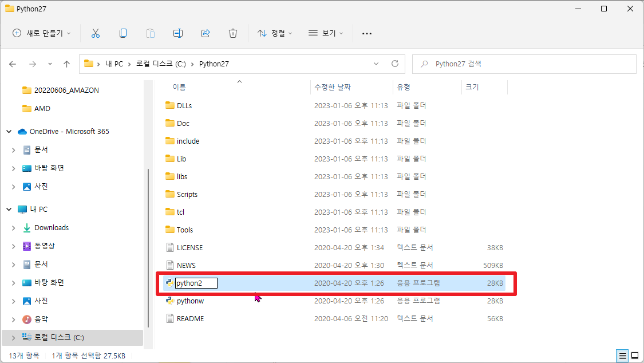Expand the 로컬 디스크 (C:) tree node

pyautogui.click(x=14, y=338)
